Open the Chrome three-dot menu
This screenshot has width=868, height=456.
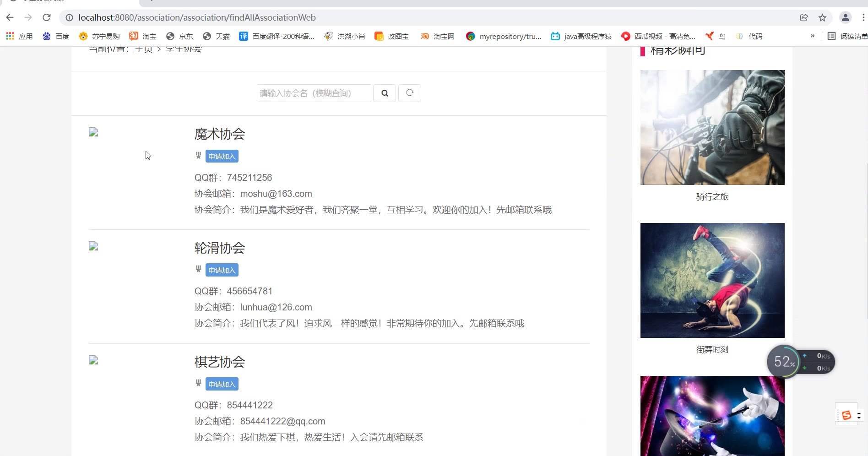coord(863,17)
